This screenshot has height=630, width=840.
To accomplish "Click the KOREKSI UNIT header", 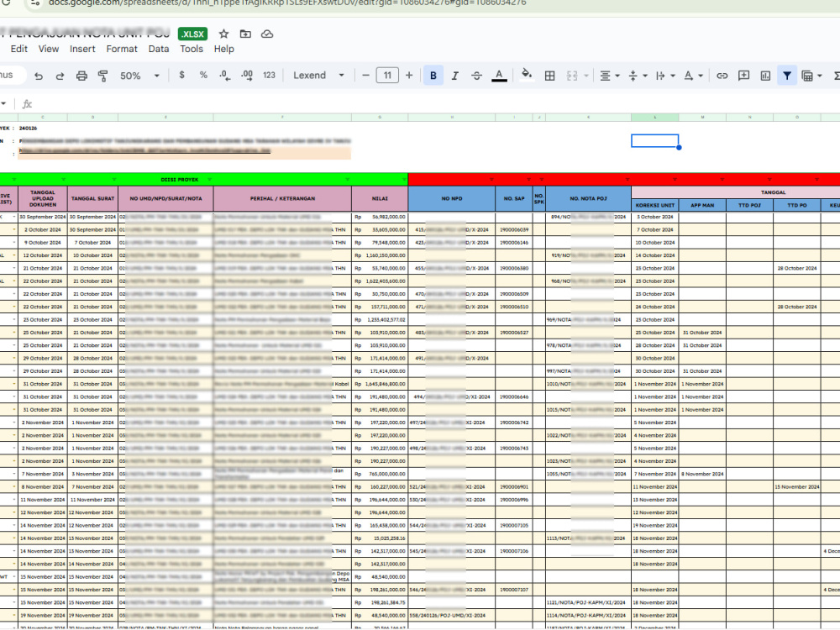I will (654, 205).
